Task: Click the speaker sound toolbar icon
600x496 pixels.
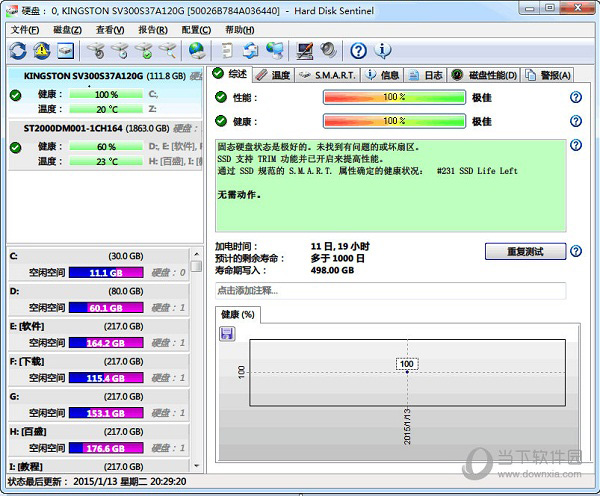Action: point(328,51)
